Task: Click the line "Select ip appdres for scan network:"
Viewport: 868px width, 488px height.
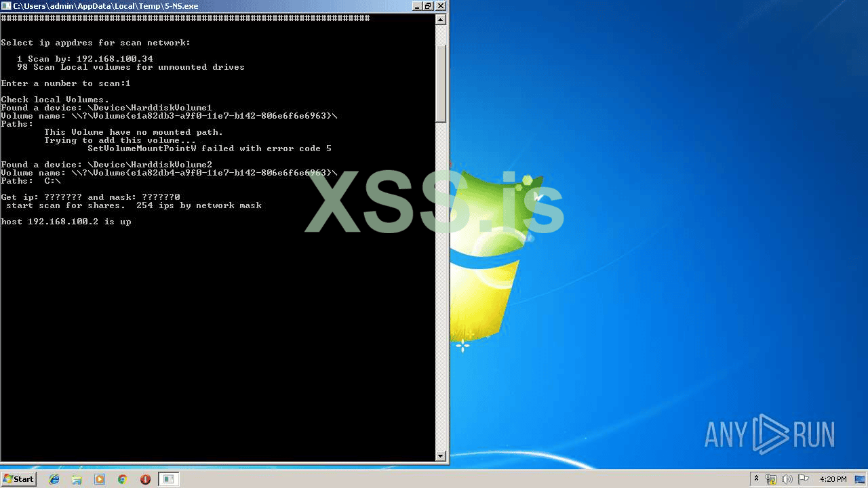Action: [96, 43]
